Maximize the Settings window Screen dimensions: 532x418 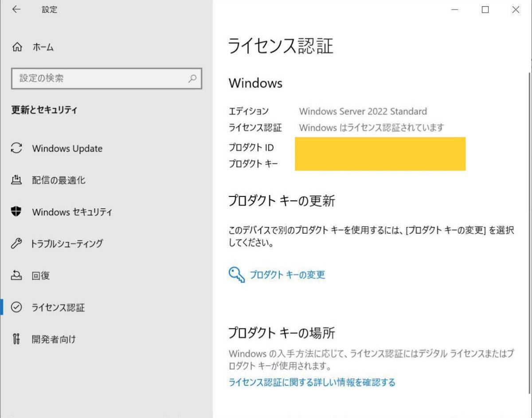point(485,10)
